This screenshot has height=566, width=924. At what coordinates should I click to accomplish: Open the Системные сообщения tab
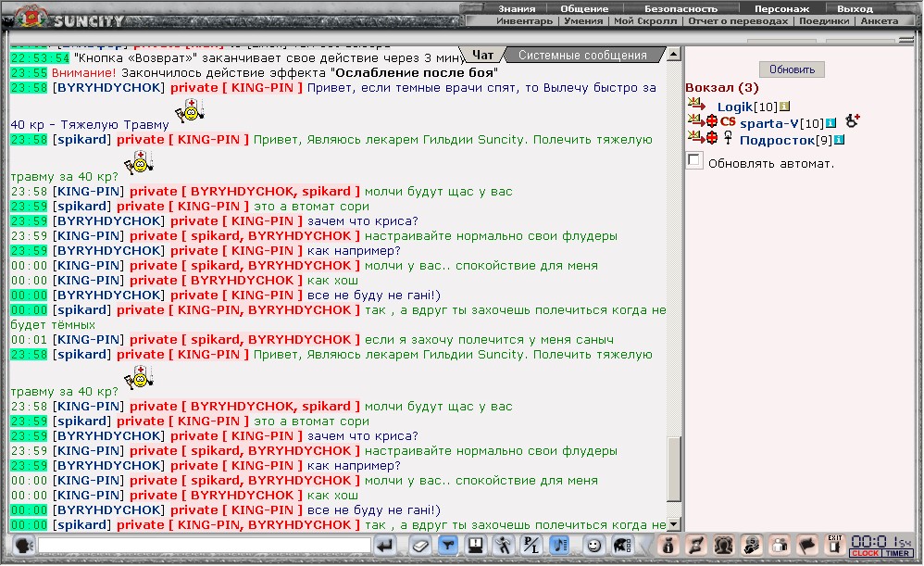(x=582, y=55)
